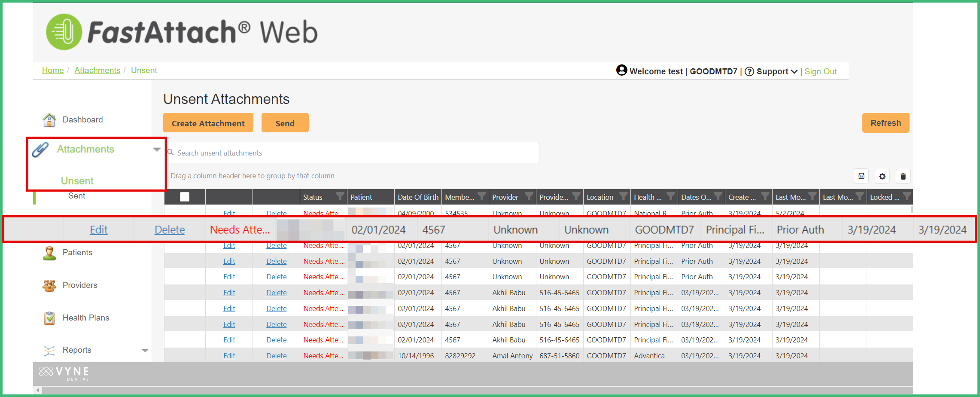Screen dimensions: 980x397
Task: Open the grid settings gear icon
Action: pos(882,176)
